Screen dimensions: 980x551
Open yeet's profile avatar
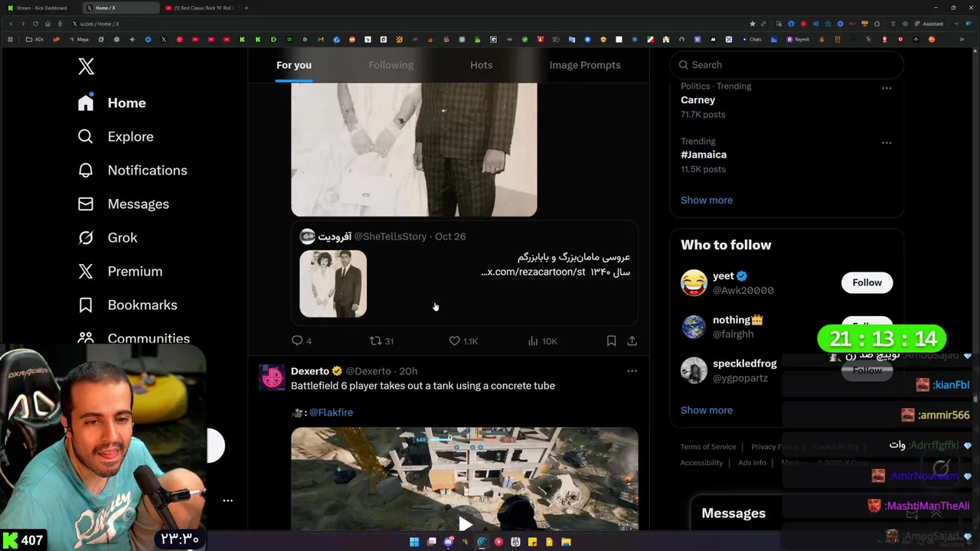(694, 282)
